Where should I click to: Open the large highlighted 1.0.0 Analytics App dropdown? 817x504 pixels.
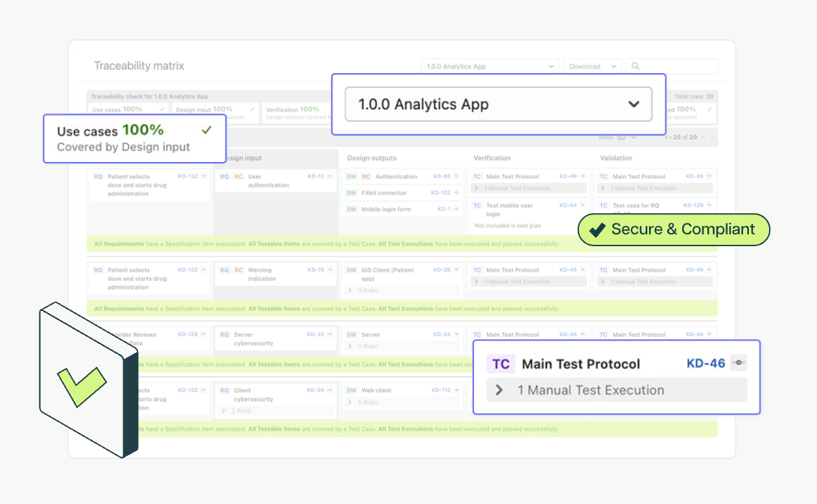pyautogui.click(x=498, y=104)
